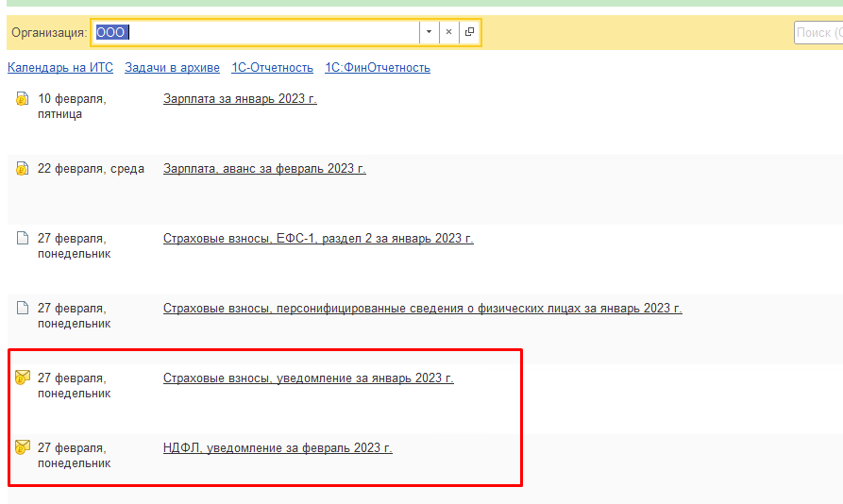
Task: Click the document icon beside персонифицированные сведения task
Action: (x=23, y=309)
